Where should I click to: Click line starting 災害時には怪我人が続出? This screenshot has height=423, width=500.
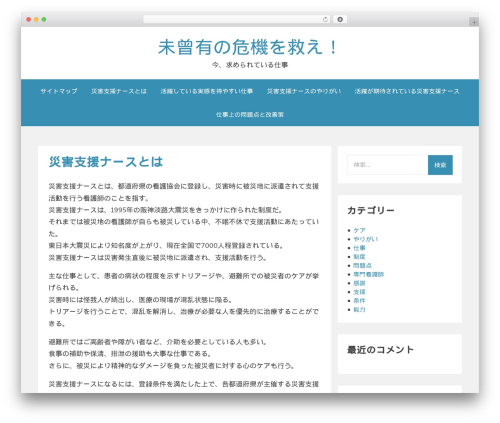coord(141,300)
